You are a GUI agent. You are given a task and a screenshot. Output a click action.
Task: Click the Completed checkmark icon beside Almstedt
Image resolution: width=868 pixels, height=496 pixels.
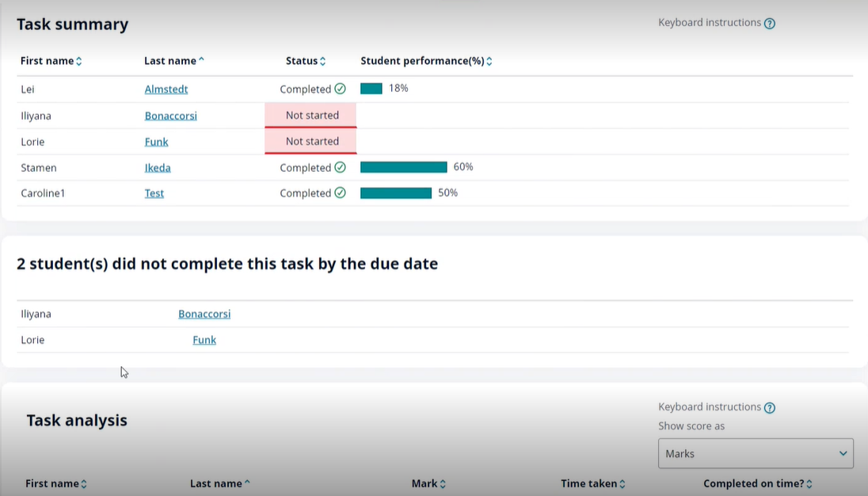tap(340, 89)
